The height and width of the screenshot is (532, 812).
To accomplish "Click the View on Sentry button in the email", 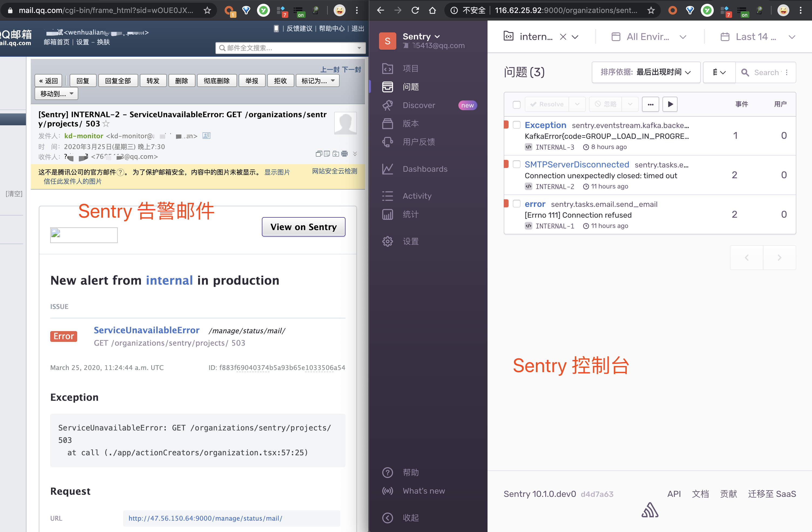I will [303, 227].
